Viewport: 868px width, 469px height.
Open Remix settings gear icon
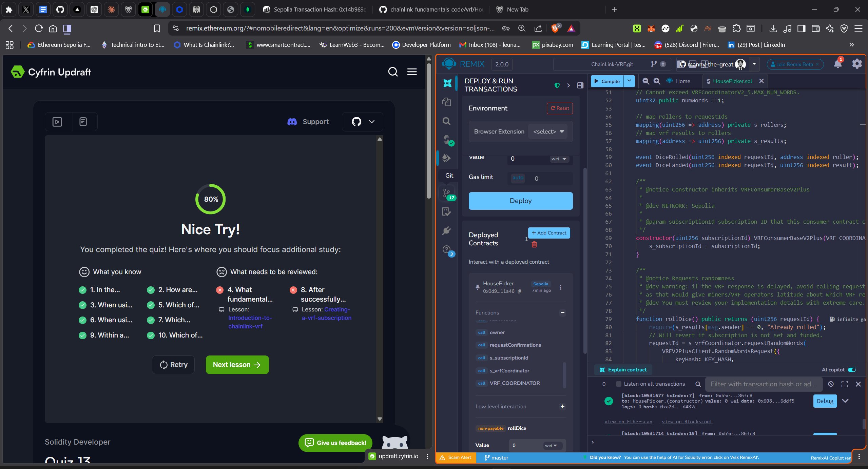tap(857, 64)
